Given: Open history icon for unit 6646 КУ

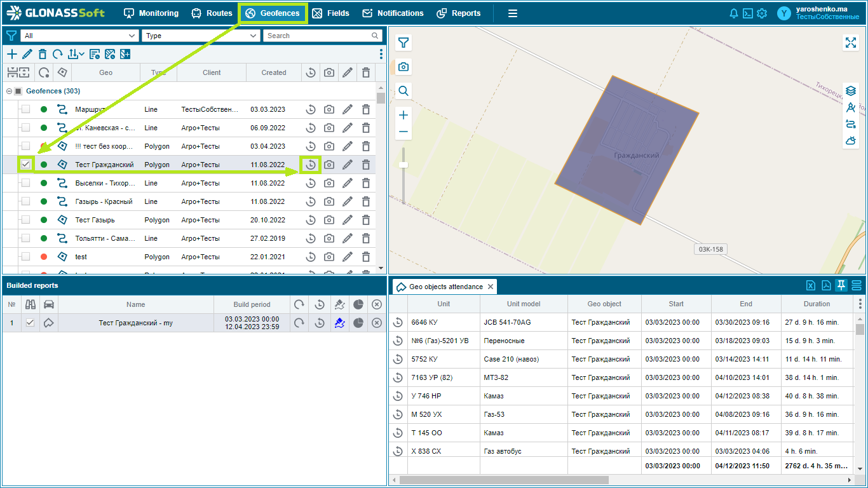Looking at the screenshot, I should [x=398, y=322].
